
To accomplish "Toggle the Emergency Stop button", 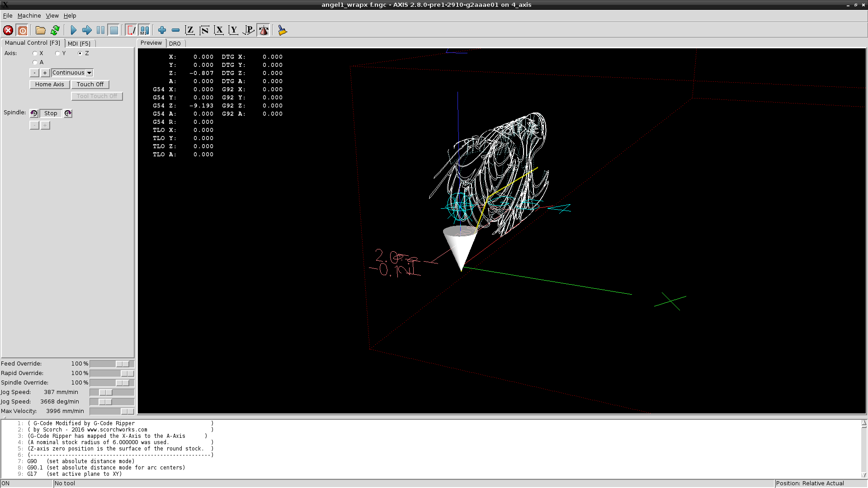I will 8,30.
